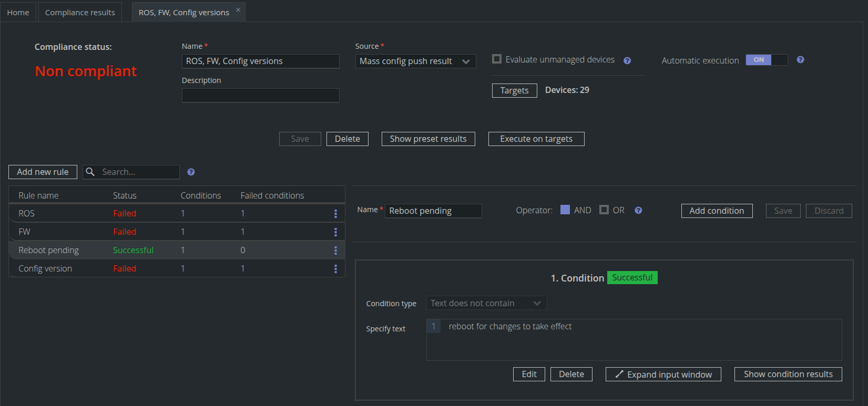
Task: Click into the Description text field
Action: [260, 96]
